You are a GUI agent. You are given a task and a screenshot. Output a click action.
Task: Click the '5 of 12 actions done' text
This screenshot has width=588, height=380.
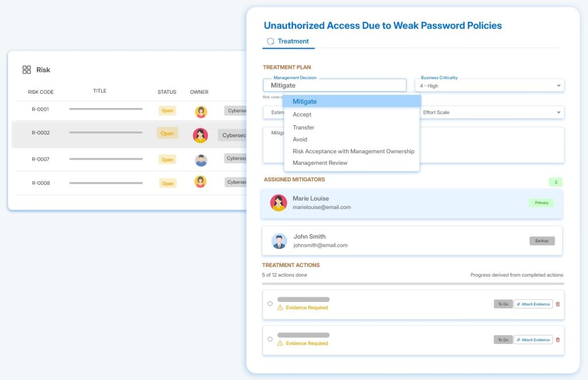[284, 275]
